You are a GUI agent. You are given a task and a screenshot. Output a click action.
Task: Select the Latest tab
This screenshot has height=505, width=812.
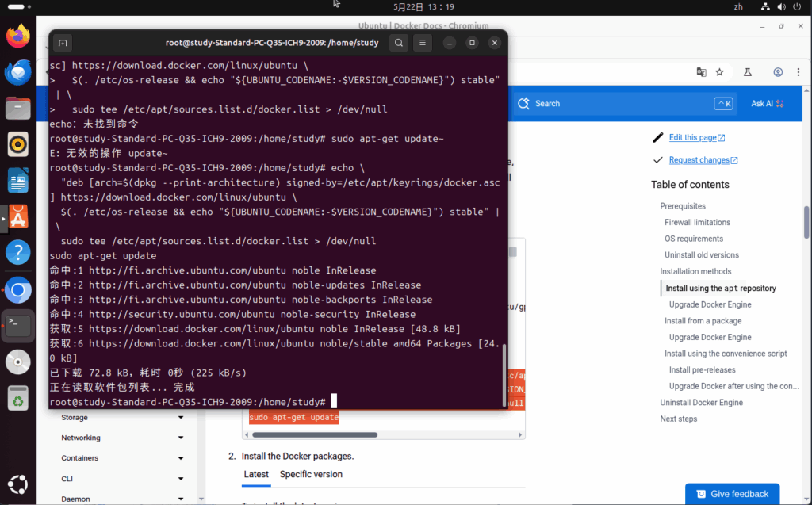pos(256,474)
